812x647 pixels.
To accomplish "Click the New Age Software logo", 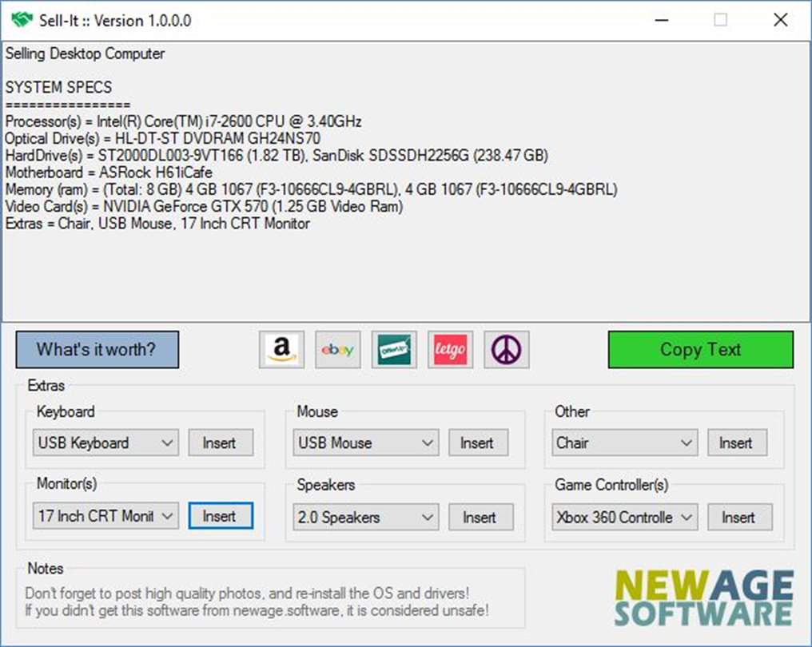I will coord(704,597).
